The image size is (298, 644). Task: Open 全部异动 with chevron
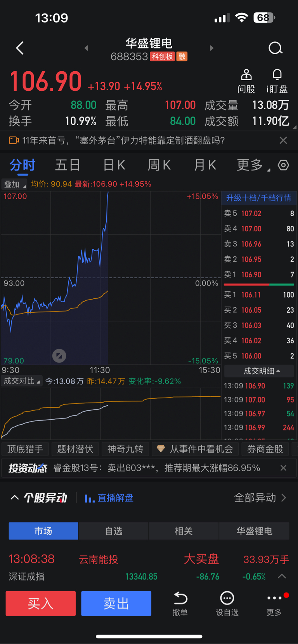pyautogui.click(x=260, y=498)
